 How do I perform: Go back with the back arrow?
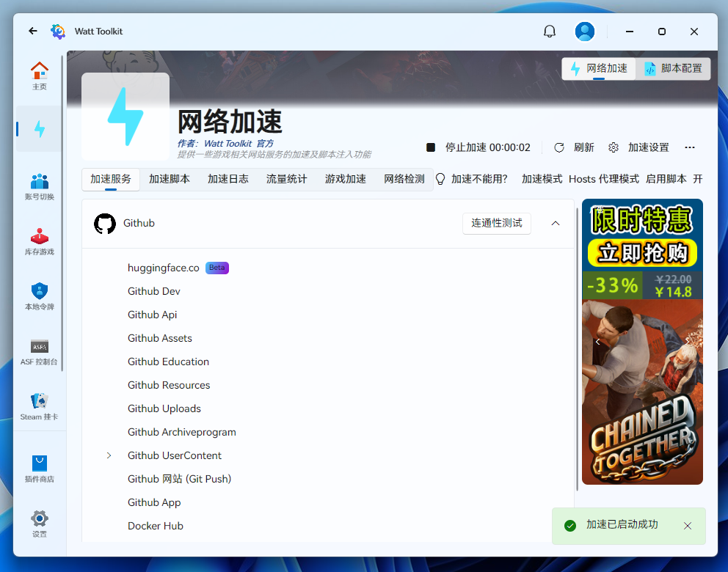pyautogui.click(x=32, y=31)
